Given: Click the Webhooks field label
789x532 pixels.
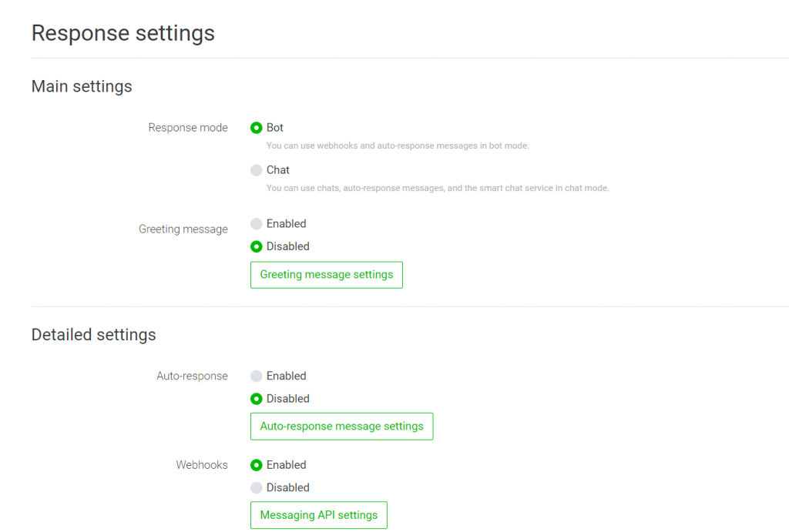Looking at the screenshot, I should (202, 465).
